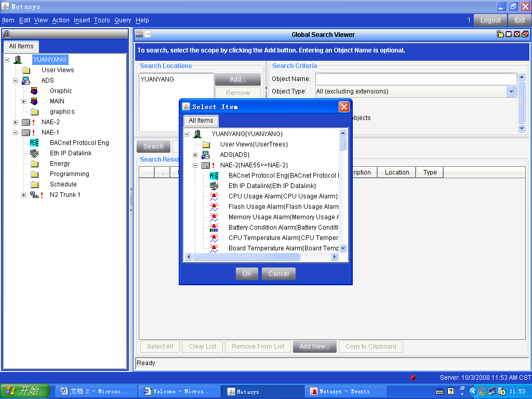Viewport: 532px width, 399px height.
Task: Click the N2 Trunk 1 network icon
Action: (x=34, y=195)
